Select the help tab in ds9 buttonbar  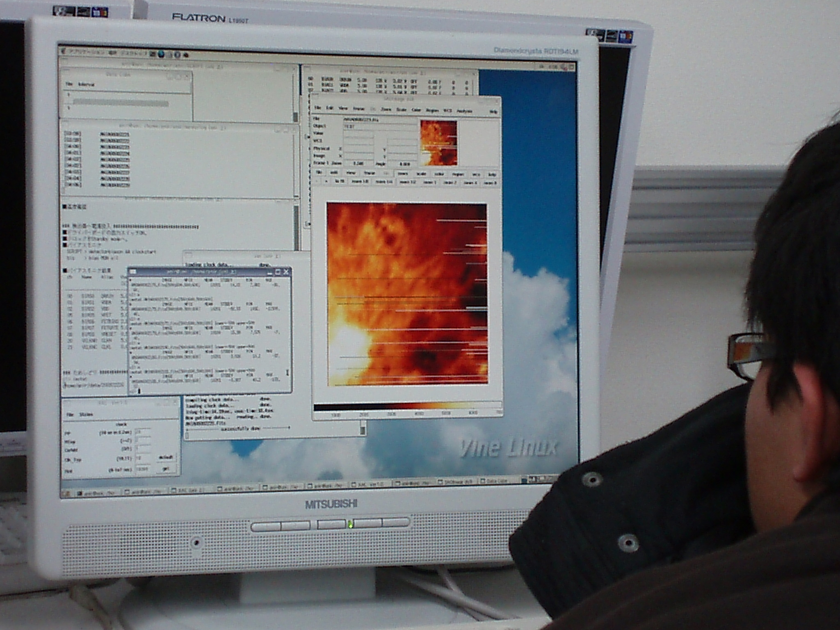click(x=493, y=175)
